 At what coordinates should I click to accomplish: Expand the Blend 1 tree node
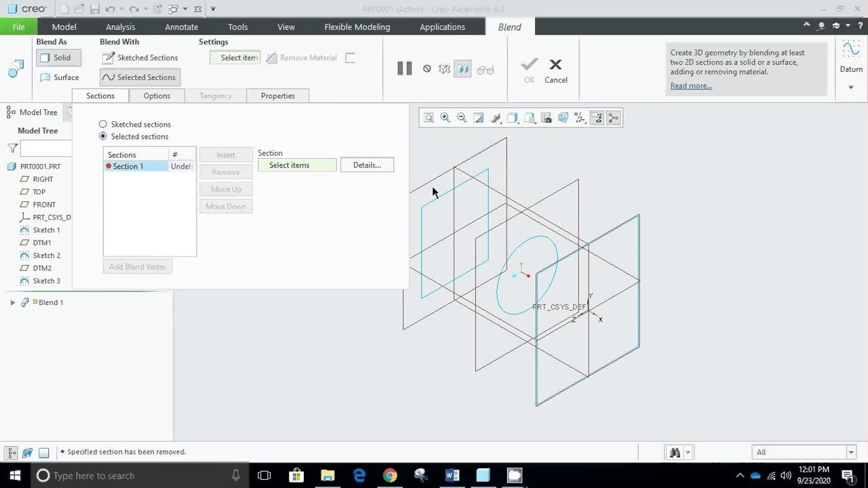point(12,302)
